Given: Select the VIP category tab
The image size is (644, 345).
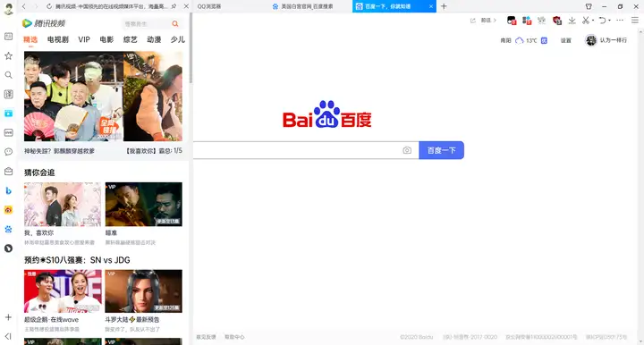Looking at the screenshot, I should click(x=84, y=40).
